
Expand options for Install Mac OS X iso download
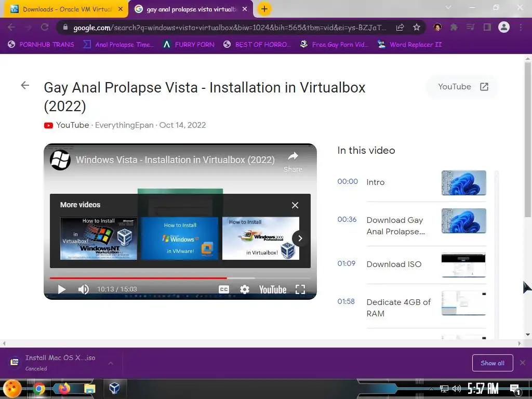[111, 363]
